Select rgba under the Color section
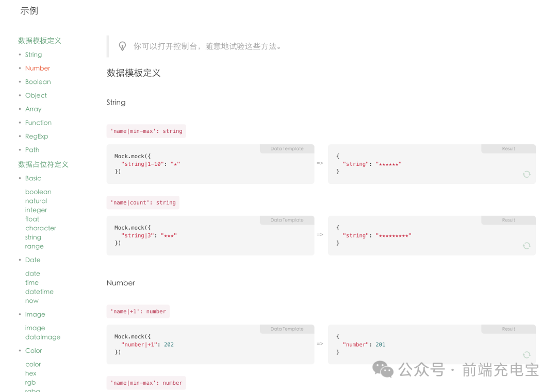The height and width of the screenshot is (392, 557). tap(32, 390)
